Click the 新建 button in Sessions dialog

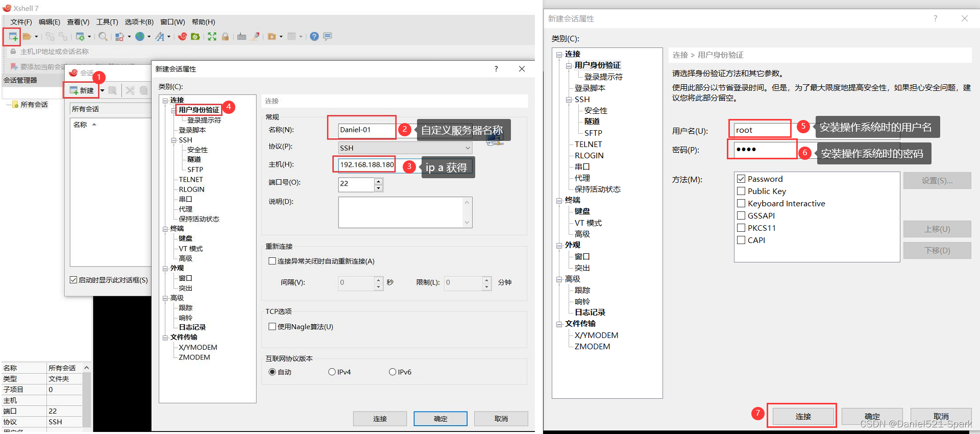pos(82,90)
